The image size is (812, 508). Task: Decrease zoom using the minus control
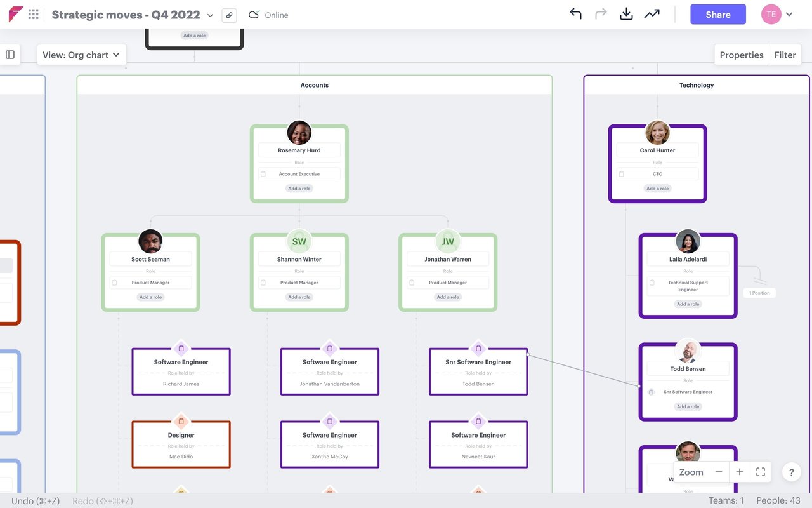[718, 472]
